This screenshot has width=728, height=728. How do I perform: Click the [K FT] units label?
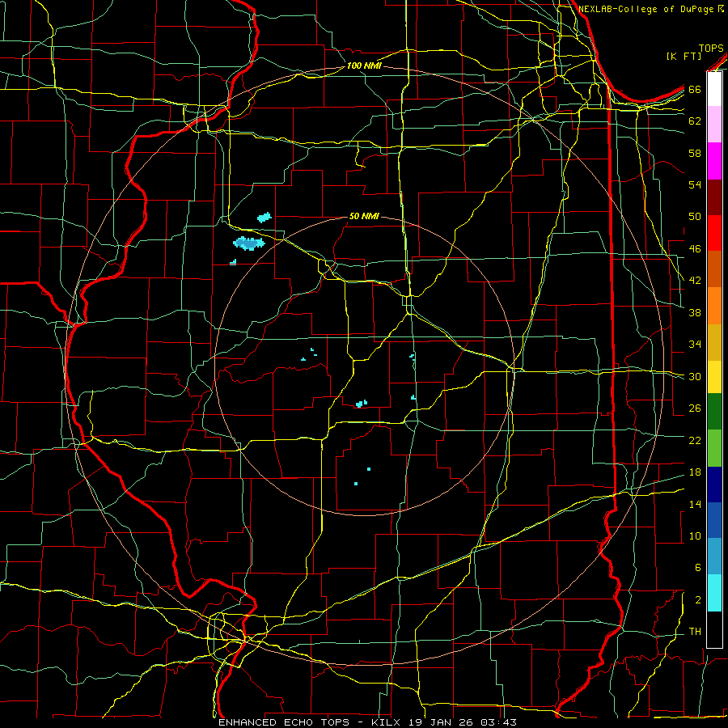[x=684, y=56]
